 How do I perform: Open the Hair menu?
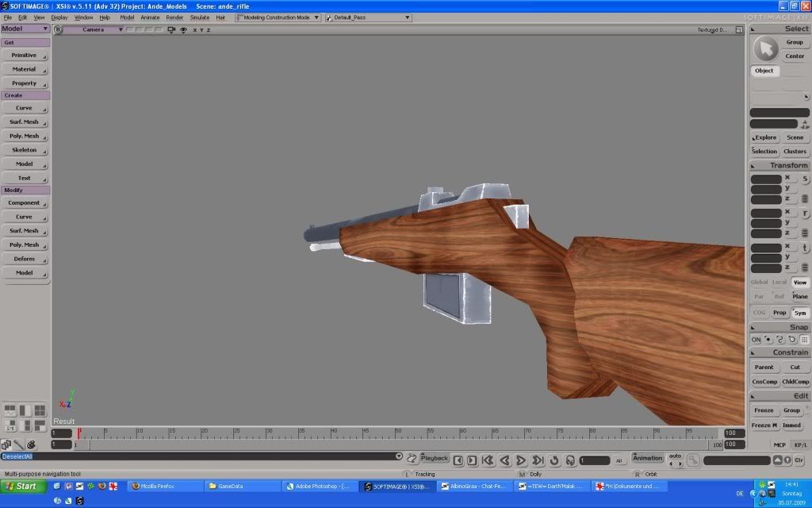click(x=220, y=17)
